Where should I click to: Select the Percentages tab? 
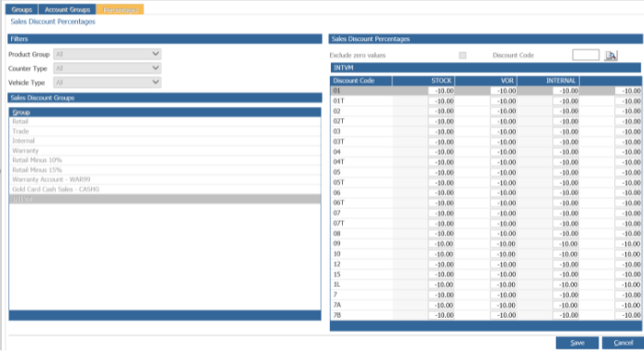click(120, 9)
